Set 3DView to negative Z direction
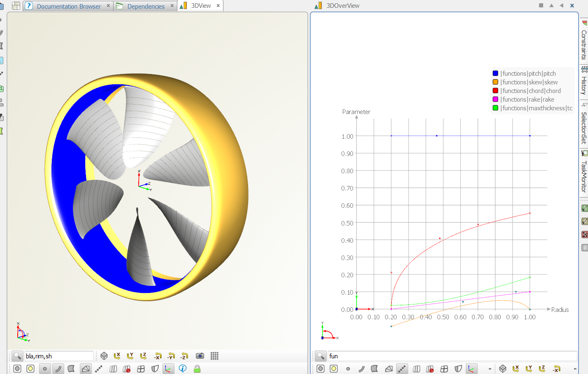 [184, 356]
